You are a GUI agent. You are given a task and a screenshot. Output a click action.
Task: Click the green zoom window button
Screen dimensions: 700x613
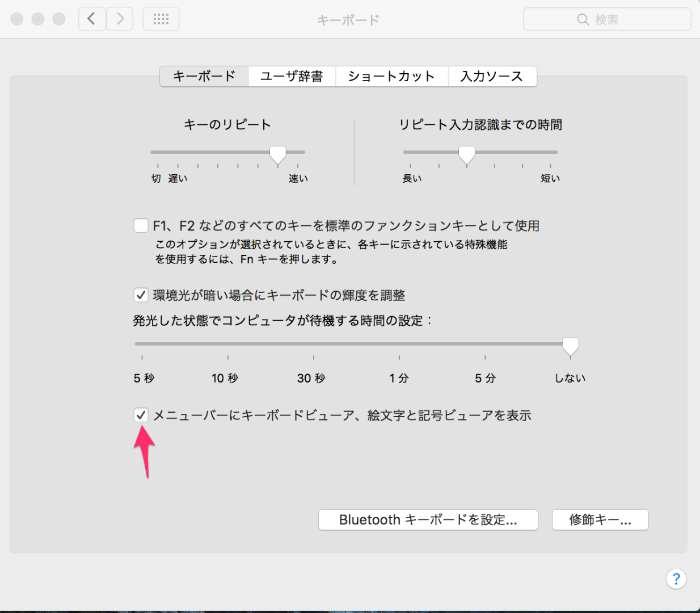tap(59, 19)
